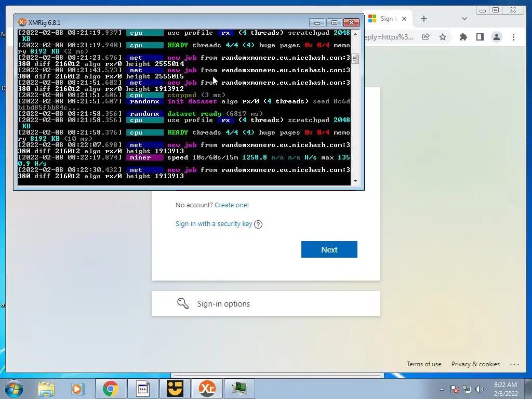This screenshot has height=399, width=532.
Task: Maximize the XMRig window
Action: pyautogui.click(x=334, y=23)
